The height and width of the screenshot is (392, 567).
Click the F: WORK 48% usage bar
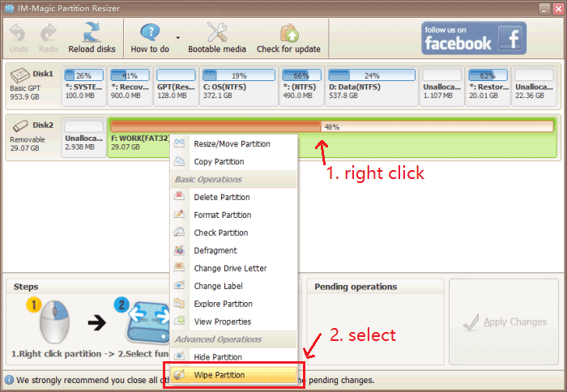pos(332,126)
